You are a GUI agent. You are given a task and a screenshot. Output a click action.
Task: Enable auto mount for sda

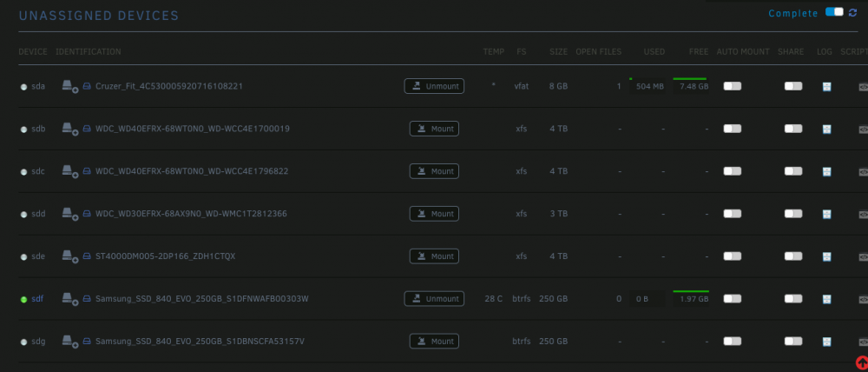[x=733, y=86]
